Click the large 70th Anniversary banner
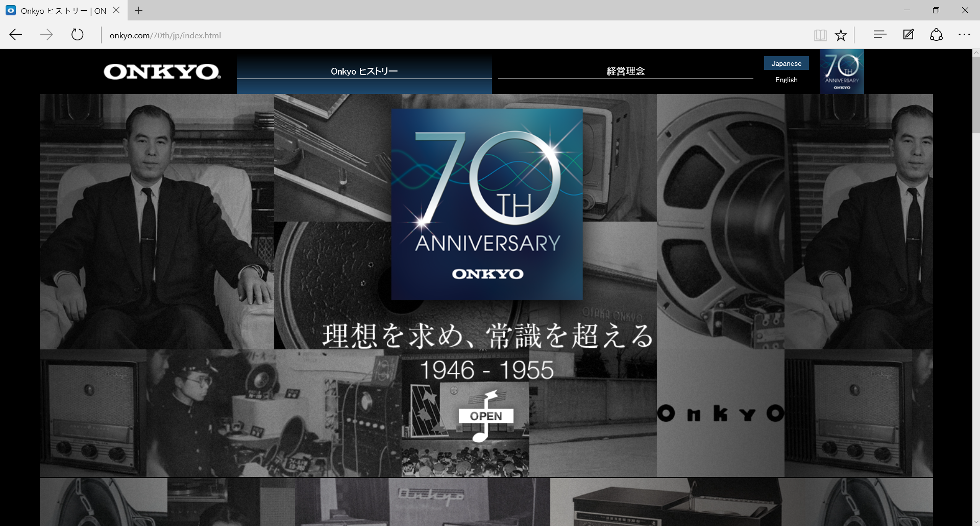This screenshot has width=980, height=526. point(487,204)
